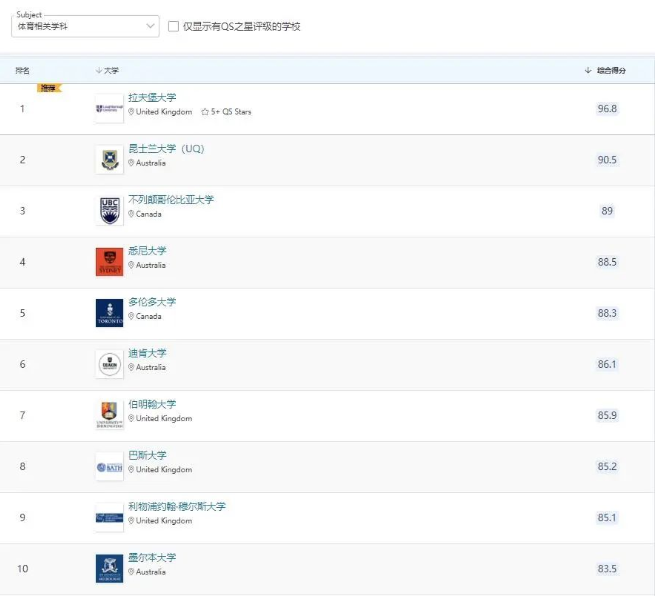Select the score 96.8
Image resolution: width=667 pixels, height=602 pixels.
point(607,109)
